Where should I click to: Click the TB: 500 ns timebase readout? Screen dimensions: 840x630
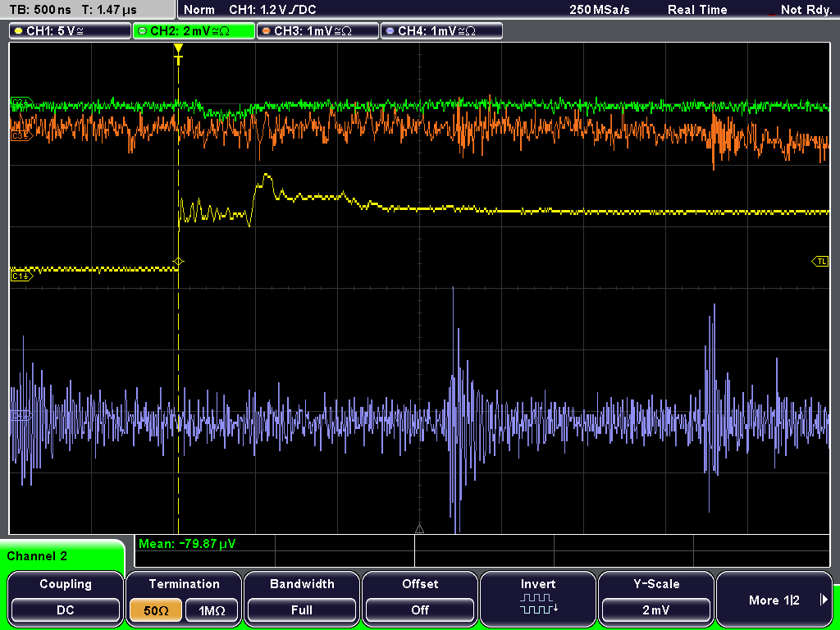tap(40, 10)
